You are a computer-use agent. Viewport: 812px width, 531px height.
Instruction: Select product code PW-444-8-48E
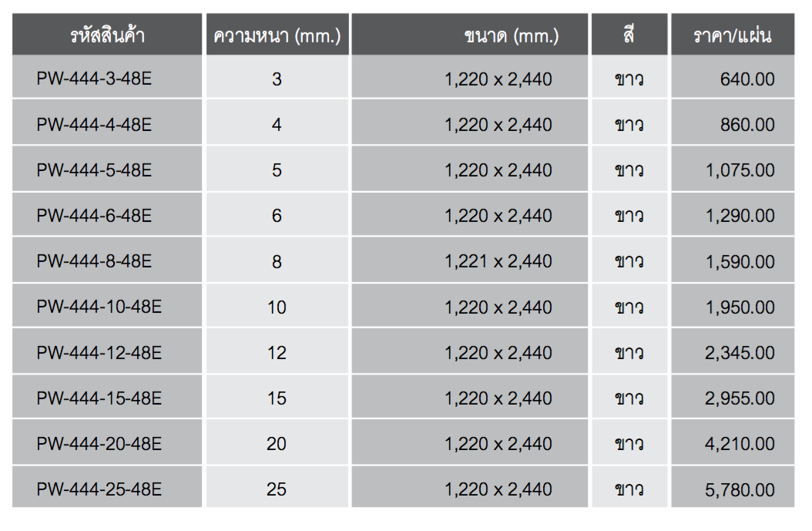click(x=94, y=261)
